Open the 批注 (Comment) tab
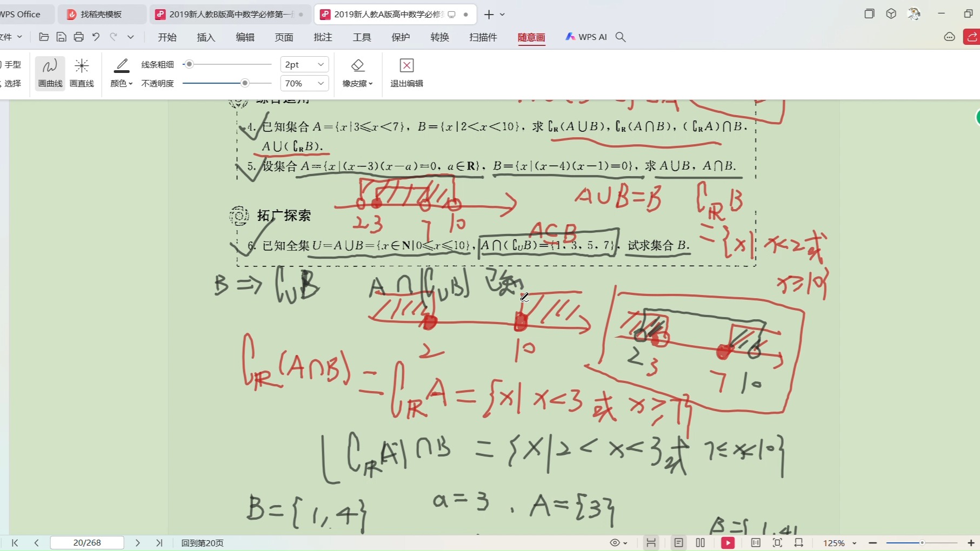Screen dimensions: 980x551 (x=323, y=37)
